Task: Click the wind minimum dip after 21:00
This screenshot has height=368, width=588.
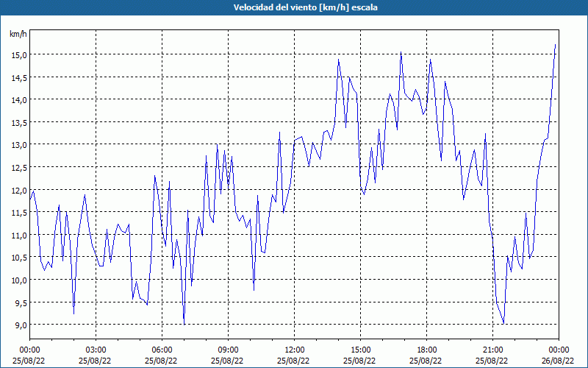Action: [503, 323]
